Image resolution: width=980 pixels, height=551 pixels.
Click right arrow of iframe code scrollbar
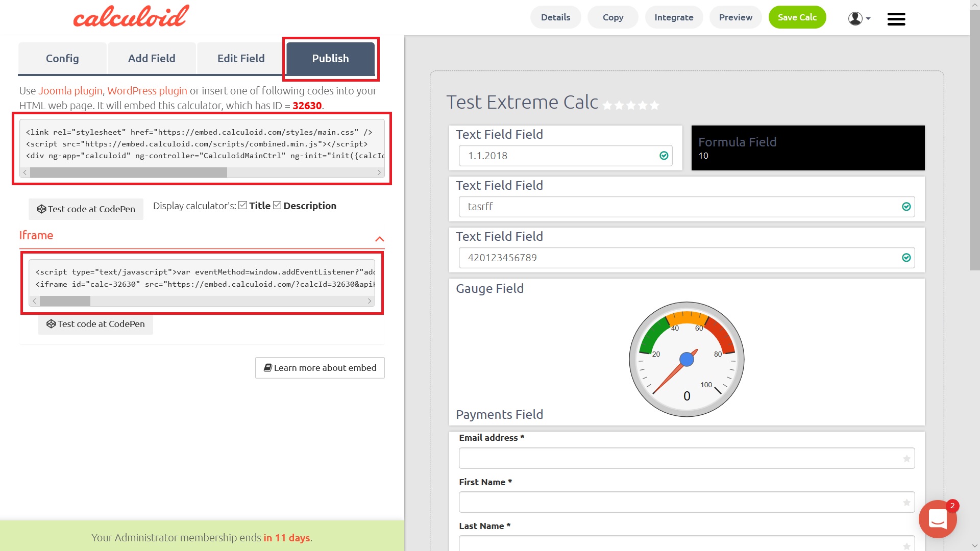pyautogui.click(x=370, y=301)
